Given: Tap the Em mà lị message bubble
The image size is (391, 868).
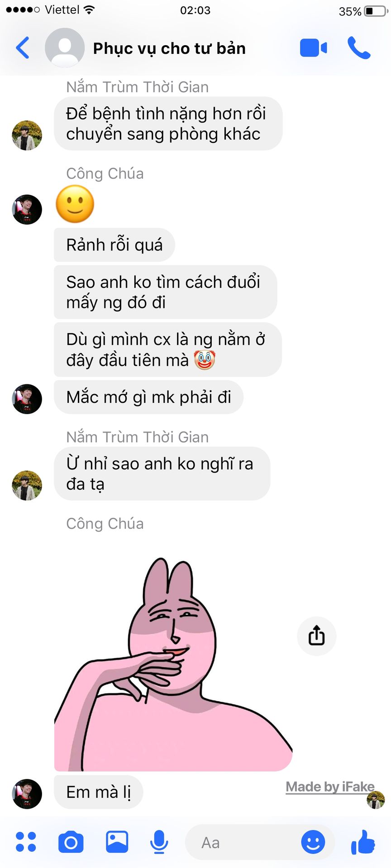Looking at the screenshot, I should (x=99, y=792).
